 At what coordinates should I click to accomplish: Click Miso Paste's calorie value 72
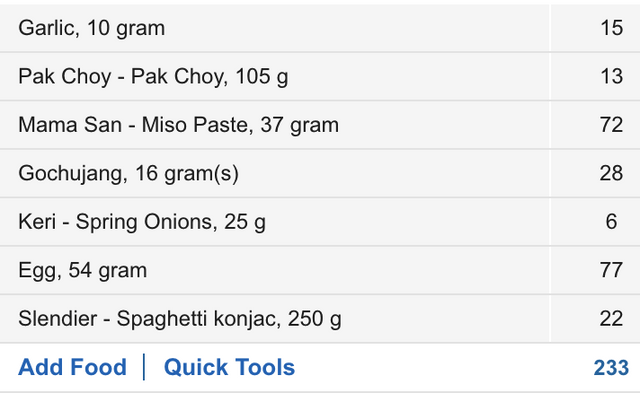click(x=611, y=125)
